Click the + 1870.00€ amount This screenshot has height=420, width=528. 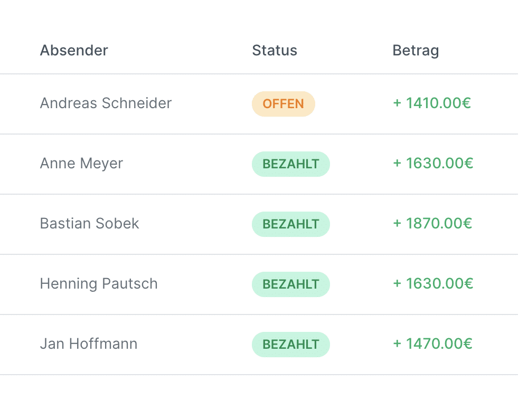[433, 224]
